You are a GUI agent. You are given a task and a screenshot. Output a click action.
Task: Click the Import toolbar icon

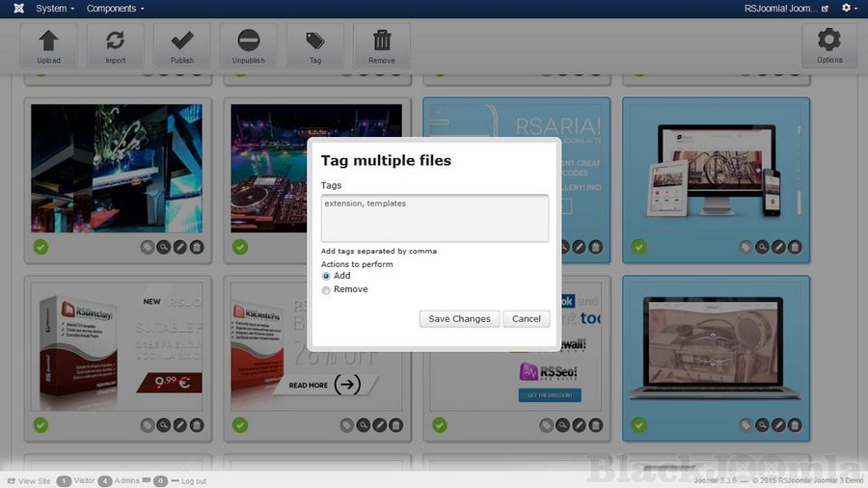pyautogui.click(x=115, y=45)
